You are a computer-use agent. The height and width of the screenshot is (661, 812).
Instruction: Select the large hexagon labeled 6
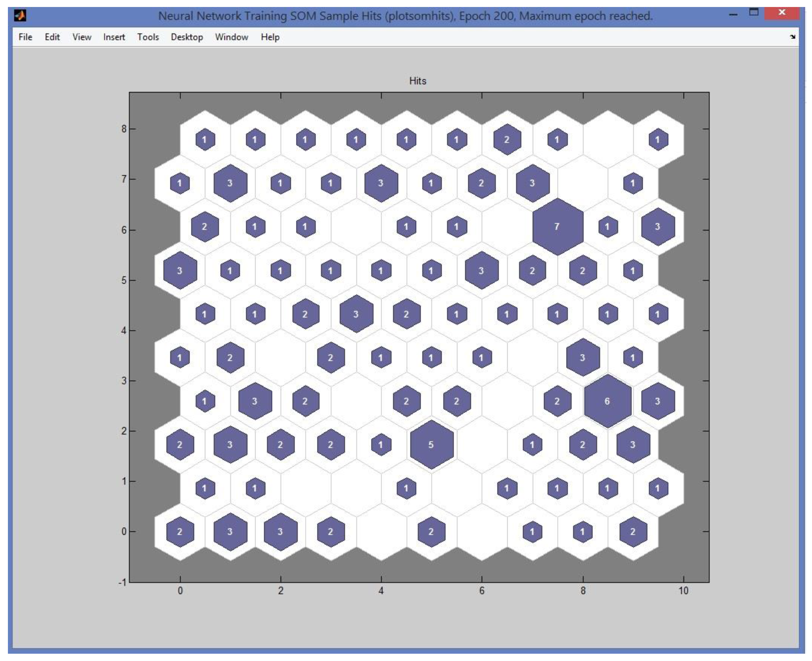click(607, 401)
